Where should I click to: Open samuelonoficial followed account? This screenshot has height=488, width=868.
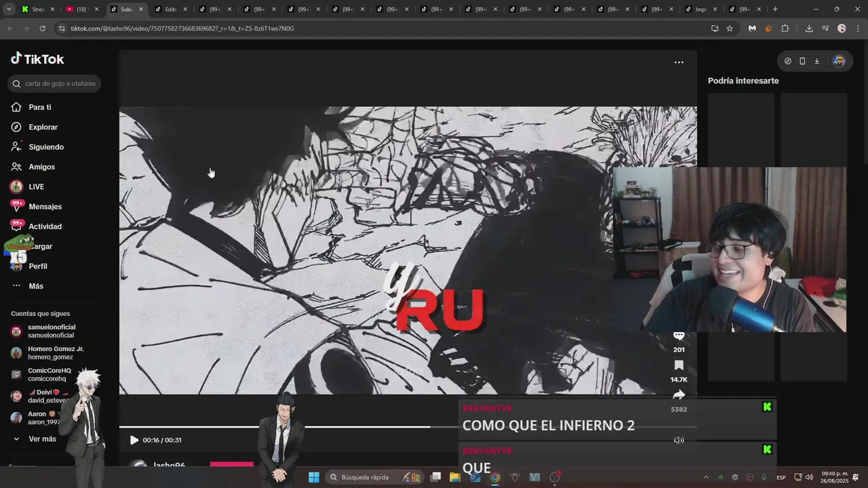tap(51, 331)
